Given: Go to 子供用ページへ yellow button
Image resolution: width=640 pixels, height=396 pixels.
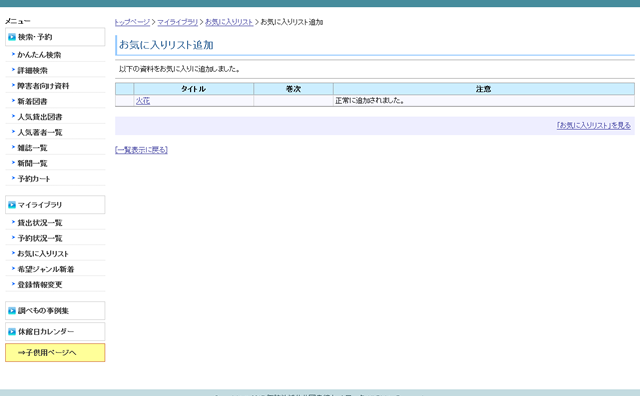Looking at the screenshot, I should click(55, 352).
